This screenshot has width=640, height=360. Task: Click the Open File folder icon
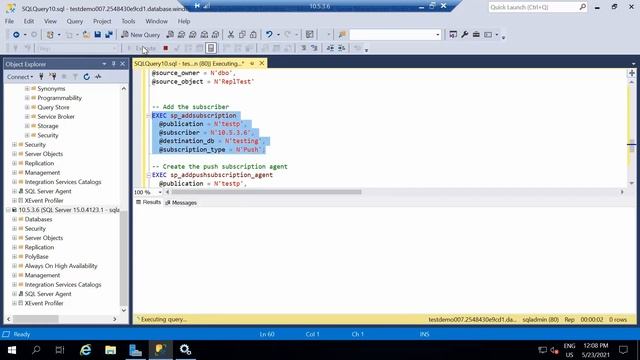click(86, 35)
